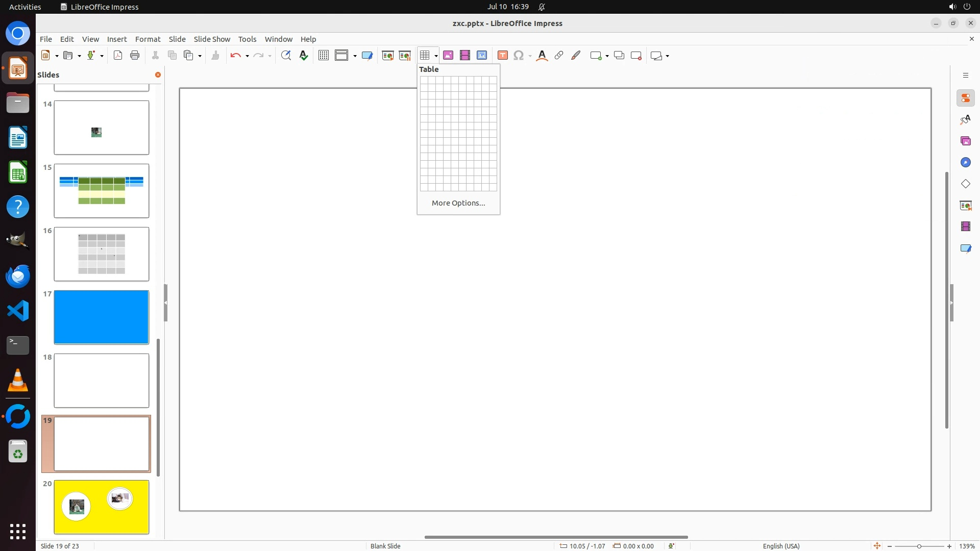This screenshot has height=551, width=980.
Task: Click the Insert Text Box icon
Action: (503, 56)
